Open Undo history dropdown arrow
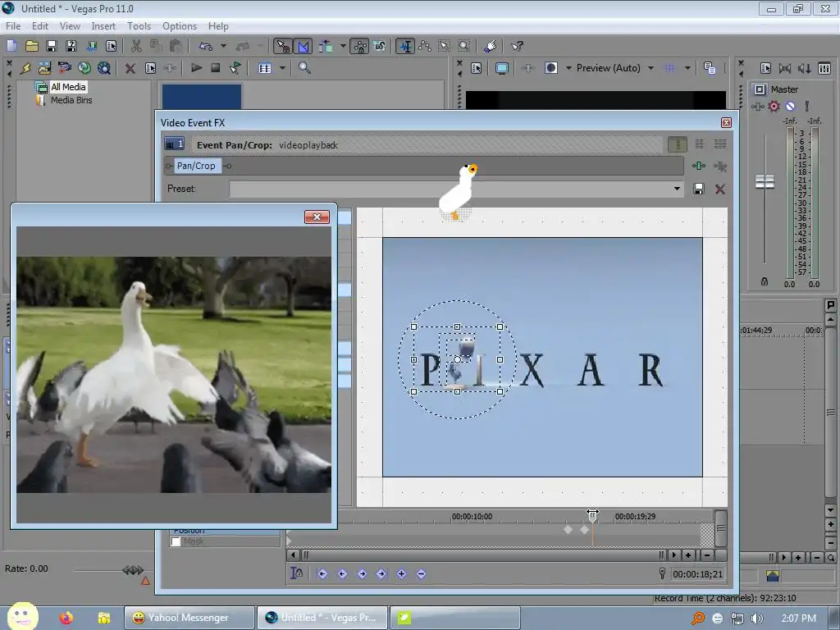840x630 pixels. click(223, 46)
